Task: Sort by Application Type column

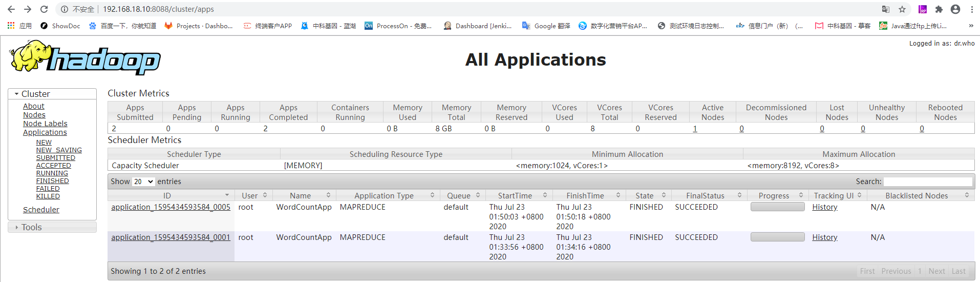Action: (388, 195)
